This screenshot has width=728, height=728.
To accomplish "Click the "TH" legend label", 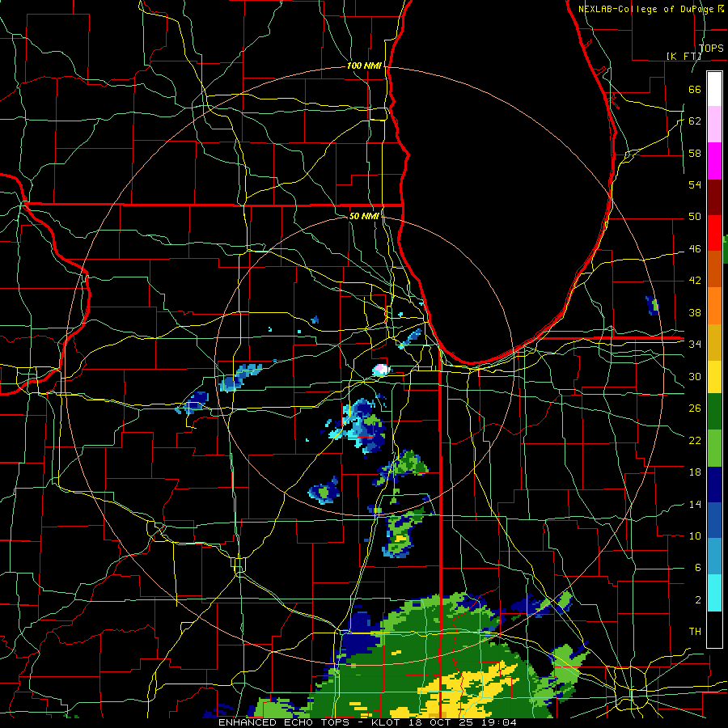I will pos(695,632).
